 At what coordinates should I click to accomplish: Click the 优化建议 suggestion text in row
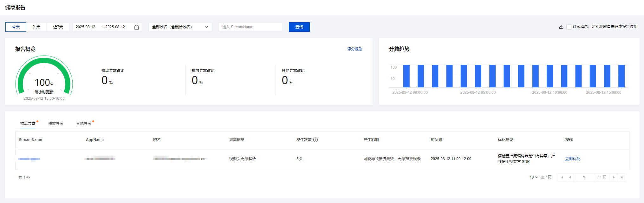(x=526, y=159)
